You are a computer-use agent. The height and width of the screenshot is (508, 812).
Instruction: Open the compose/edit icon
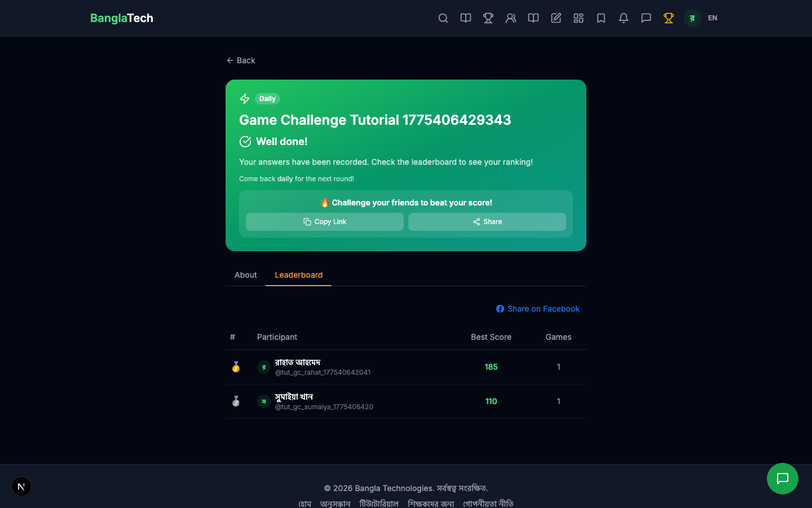point(556,18)
